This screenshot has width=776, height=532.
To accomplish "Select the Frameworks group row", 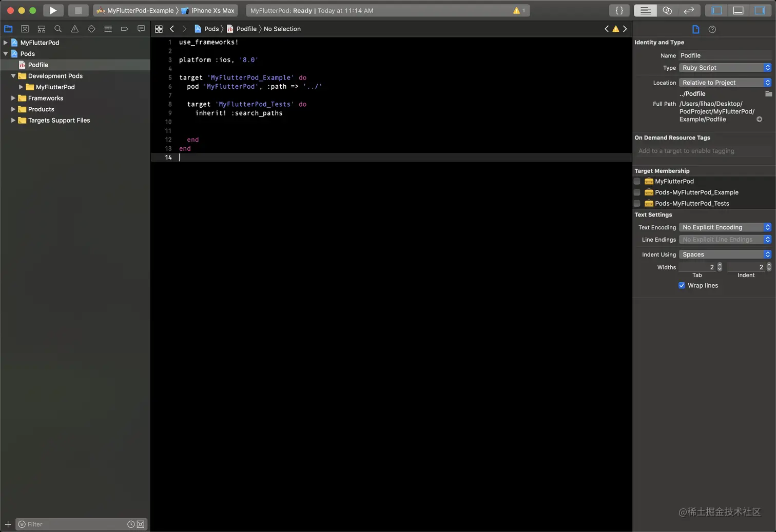I will pos(75,98).
